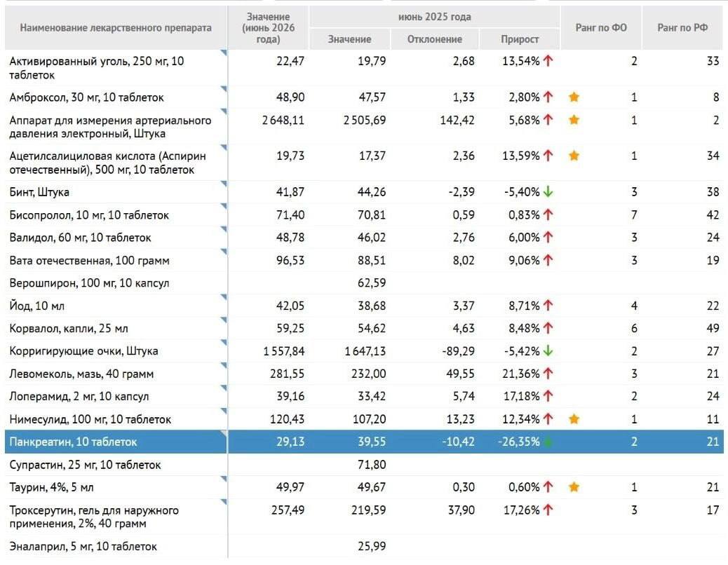Click the gold star in Нимесулид row
Image resolution: width=728 pixels, height=565 pixels.
[574, 419]
